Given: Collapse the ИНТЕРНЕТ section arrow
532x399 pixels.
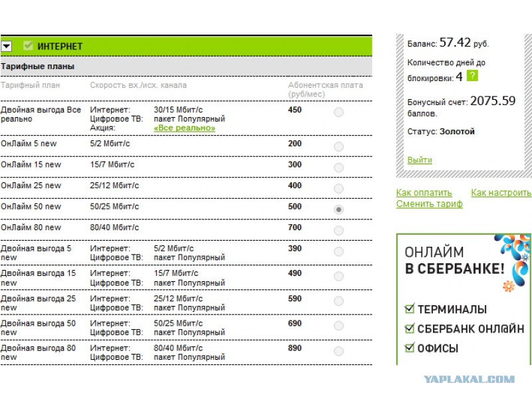Looking at the screenshot, I should click(x=7, y=46).
